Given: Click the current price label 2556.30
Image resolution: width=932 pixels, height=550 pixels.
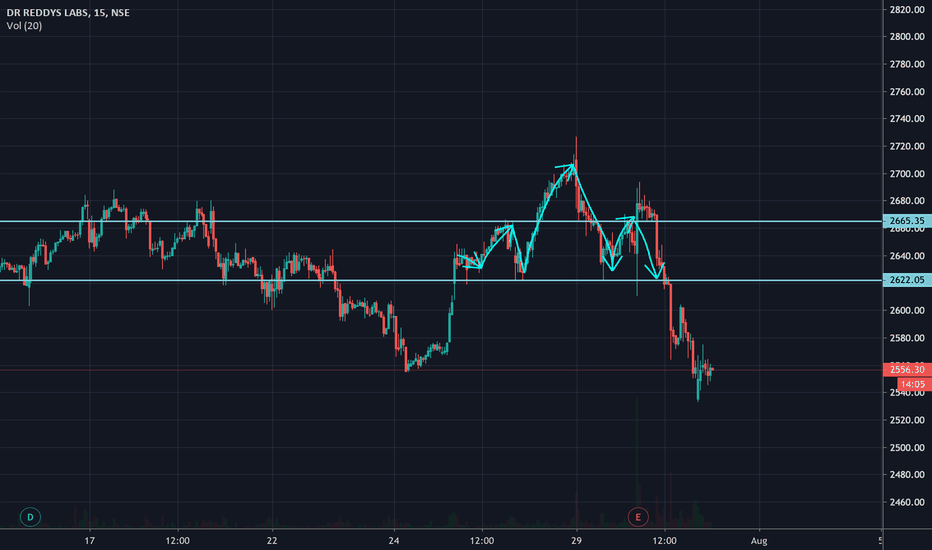Looking at the screenshot, I should point(907,369).
